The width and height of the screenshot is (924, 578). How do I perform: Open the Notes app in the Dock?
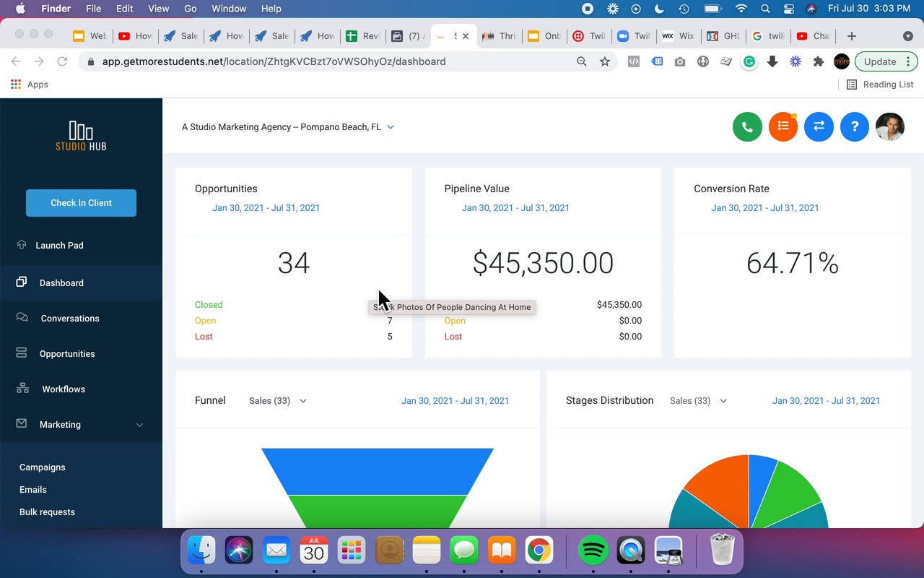tap(427, 551)
